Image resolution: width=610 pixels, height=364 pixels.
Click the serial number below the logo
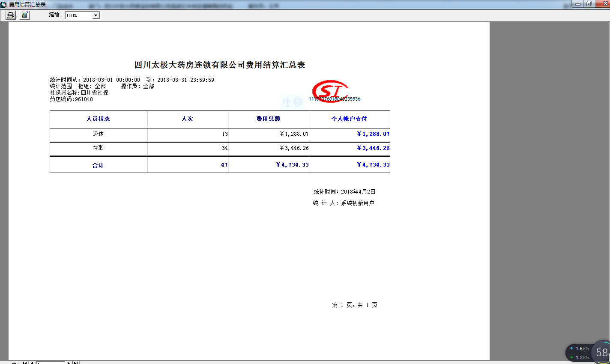(335, 99)
